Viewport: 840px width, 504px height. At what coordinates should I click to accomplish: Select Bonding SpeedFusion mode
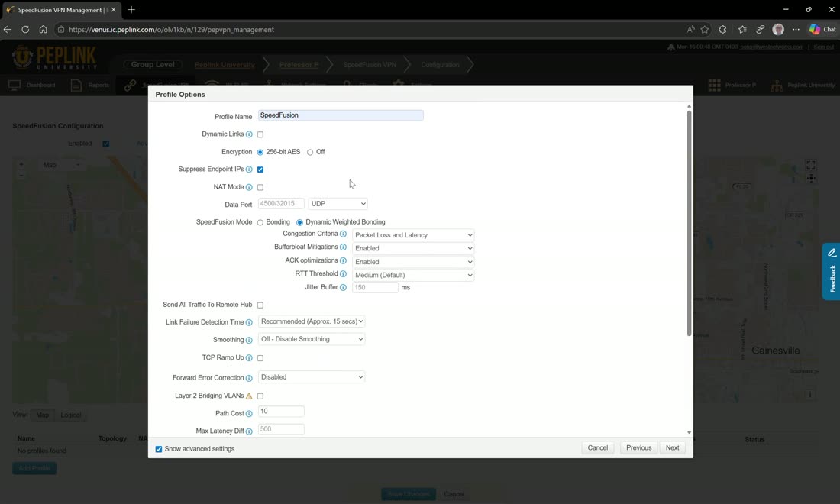260,222
